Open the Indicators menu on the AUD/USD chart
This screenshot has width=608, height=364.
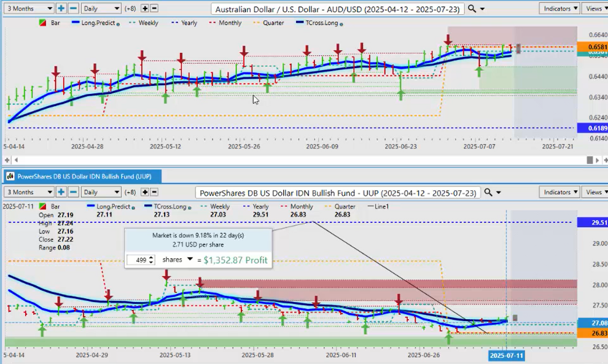point(559,9)
